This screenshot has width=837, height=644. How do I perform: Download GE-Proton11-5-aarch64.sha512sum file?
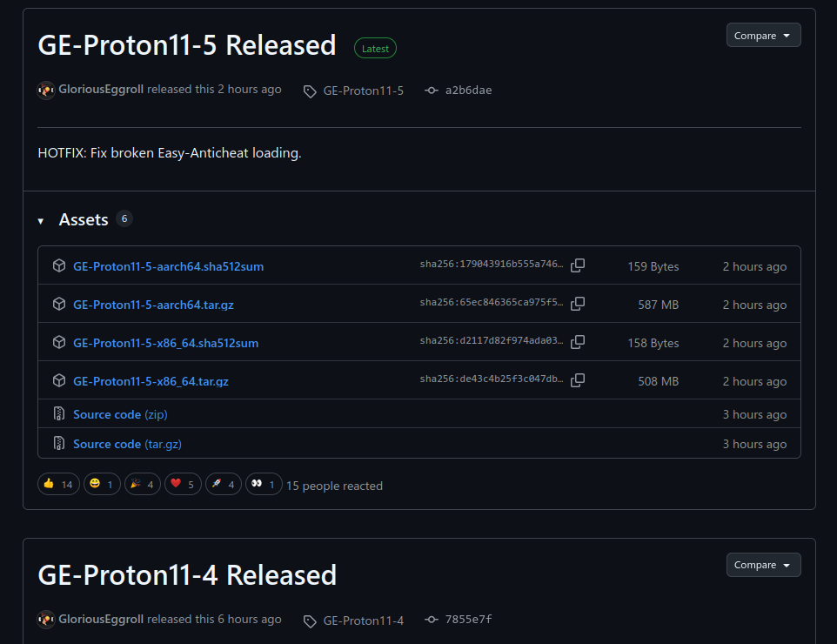[168, 266]
